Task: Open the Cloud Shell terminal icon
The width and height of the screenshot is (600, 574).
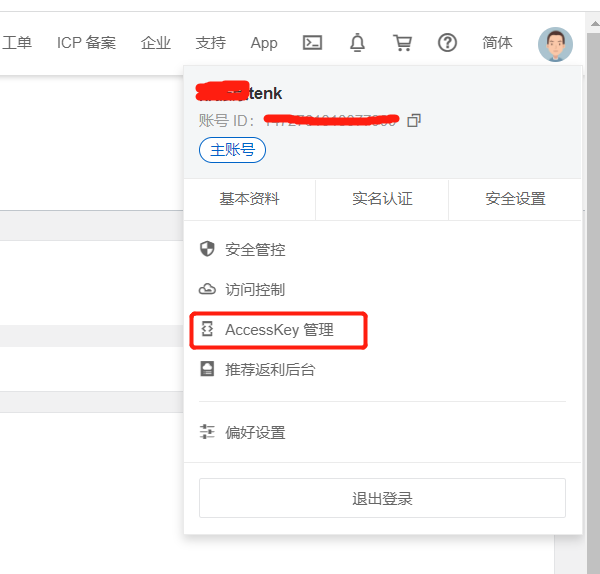Action: 312,43
